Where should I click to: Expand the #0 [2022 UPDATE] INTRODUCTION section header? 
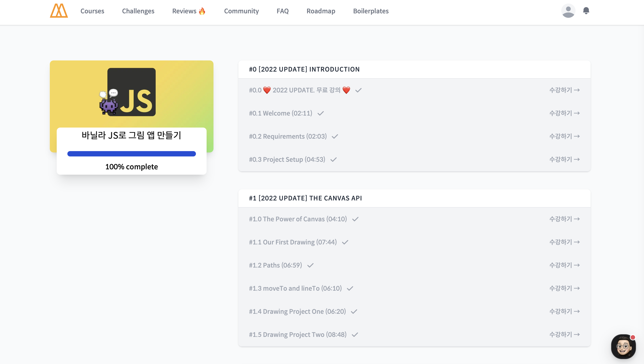point(305,69)
